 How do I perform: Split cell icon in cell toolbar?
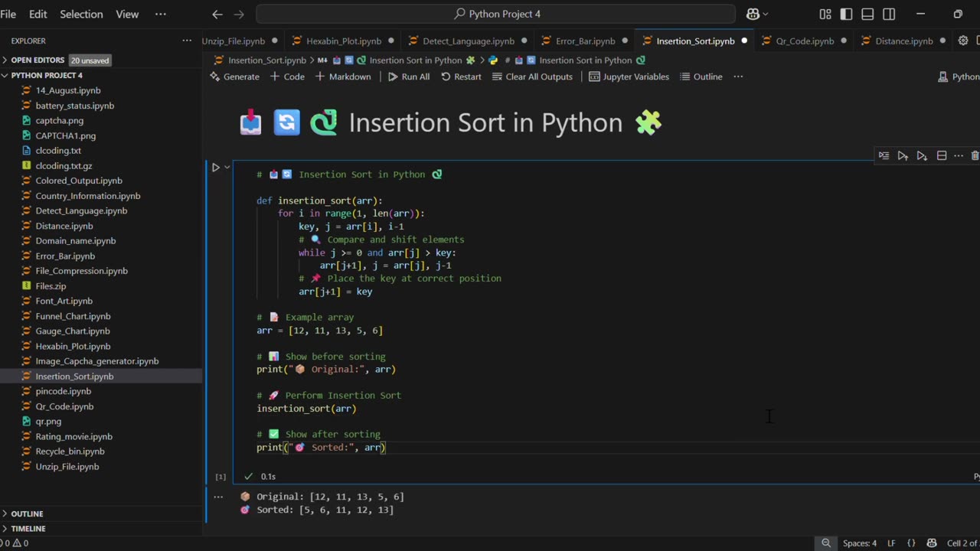(x=942, y=155)
